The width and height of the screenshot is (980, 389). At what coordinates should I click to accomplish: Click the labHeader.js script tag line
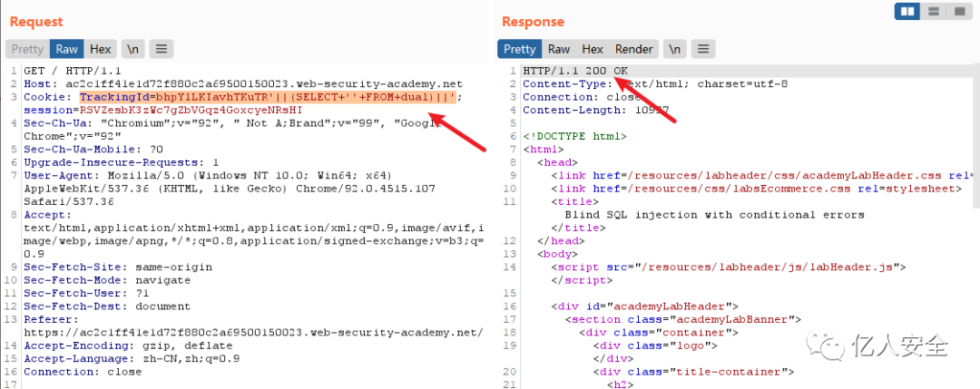tap(729, 267)
